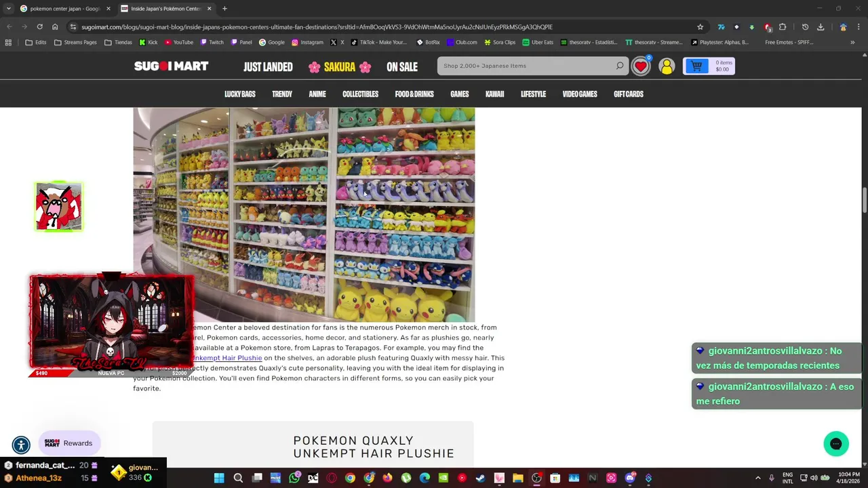Click the search magnifier icon
The width and height of the screenshot is (868, 488).
tap(620, 66)
